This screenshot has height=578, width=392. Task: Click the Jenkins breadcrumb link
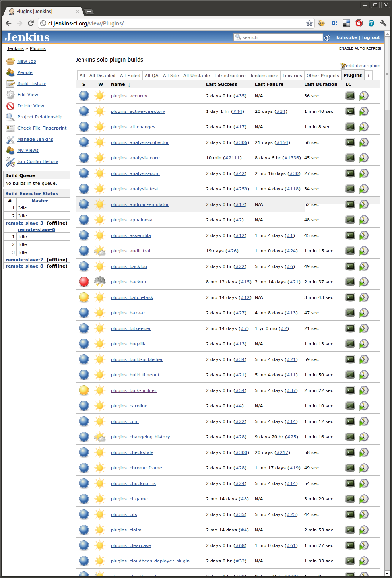coord(16,48)
